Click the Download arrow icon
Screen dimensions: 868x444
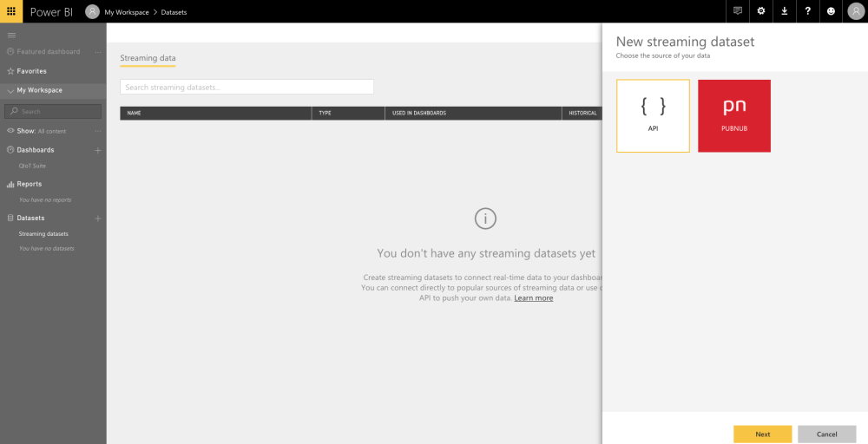(785, 11)
